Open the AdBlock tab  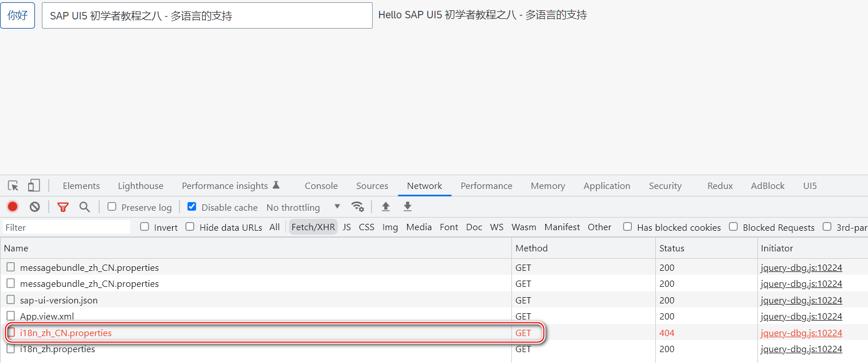(x=768, y=186)
